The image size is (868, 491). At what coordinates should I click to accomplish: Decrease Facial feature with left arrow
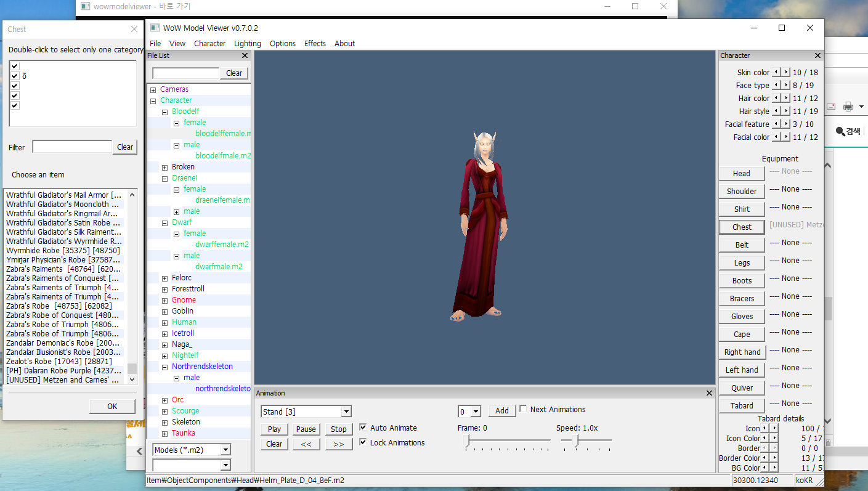coord(777,124)
